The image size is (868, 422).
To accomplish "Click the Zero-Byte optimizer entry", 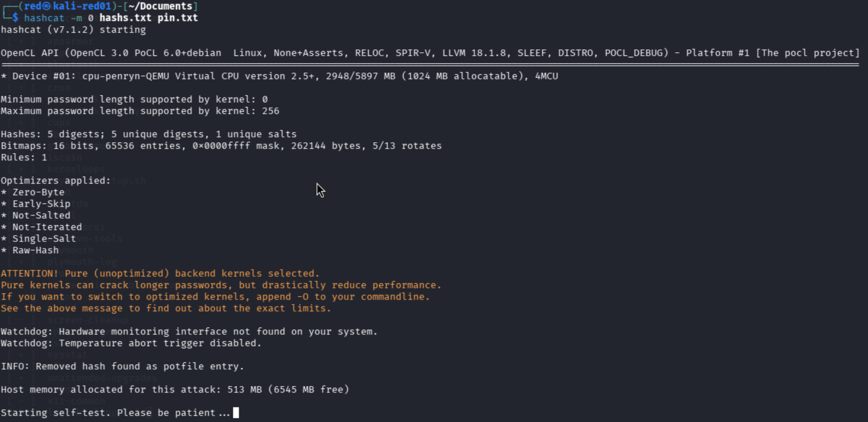I will tap(33, 192).
